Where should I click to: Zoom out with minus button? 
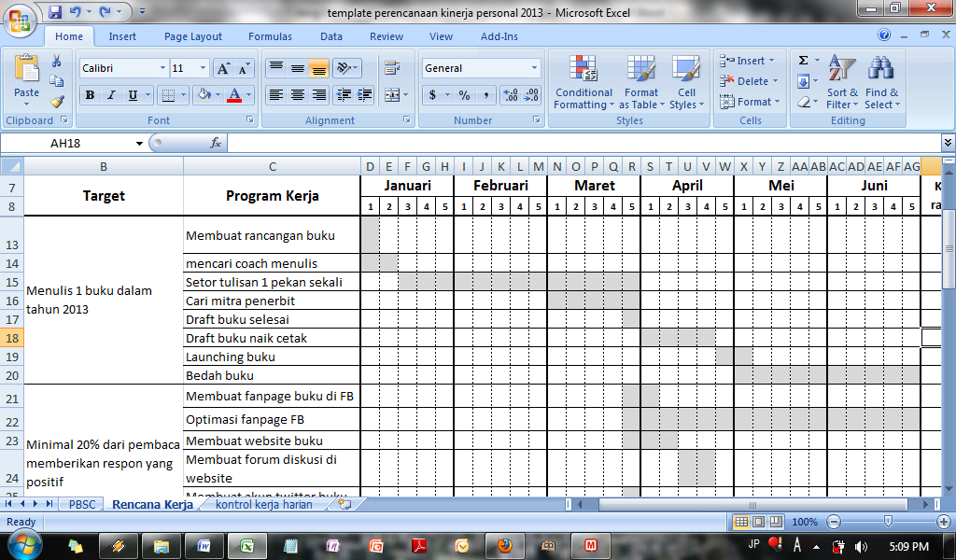coord(834,522)
